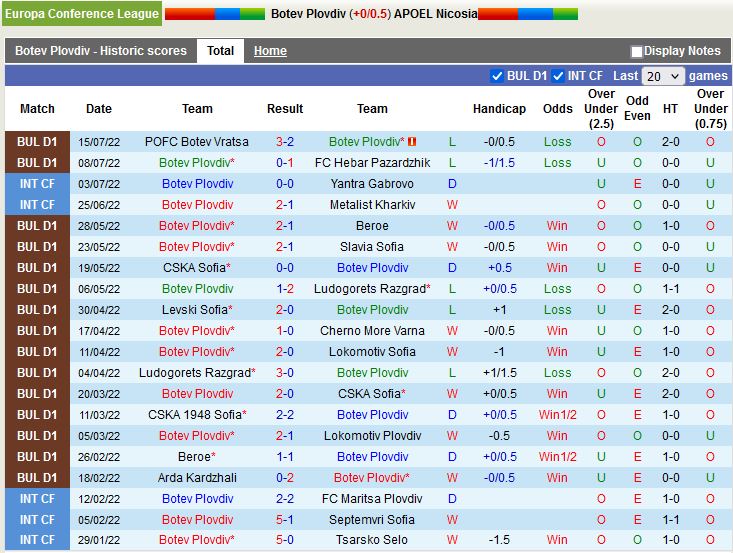
Task: Click the Handicap column header
Action: click(x=499, y=109)
